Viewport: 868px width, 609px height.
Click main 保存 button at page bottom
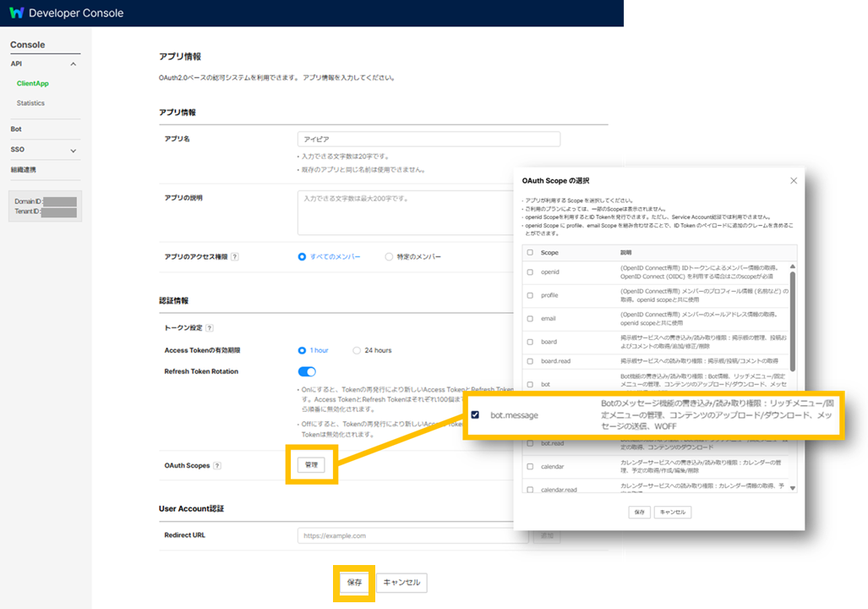pyautogui.click(x=354, y=583)
